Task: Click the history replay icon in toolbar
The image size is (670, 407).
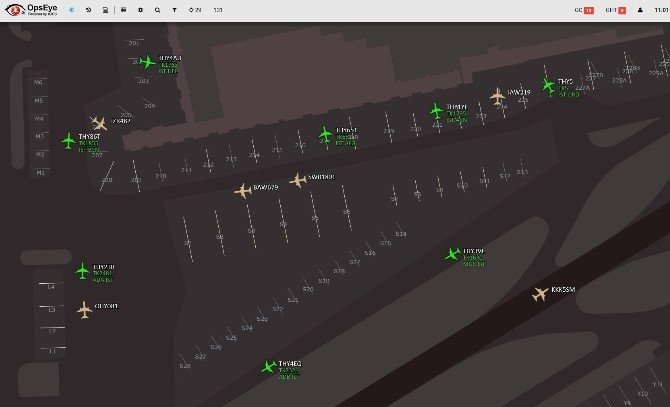Action: 88,10
